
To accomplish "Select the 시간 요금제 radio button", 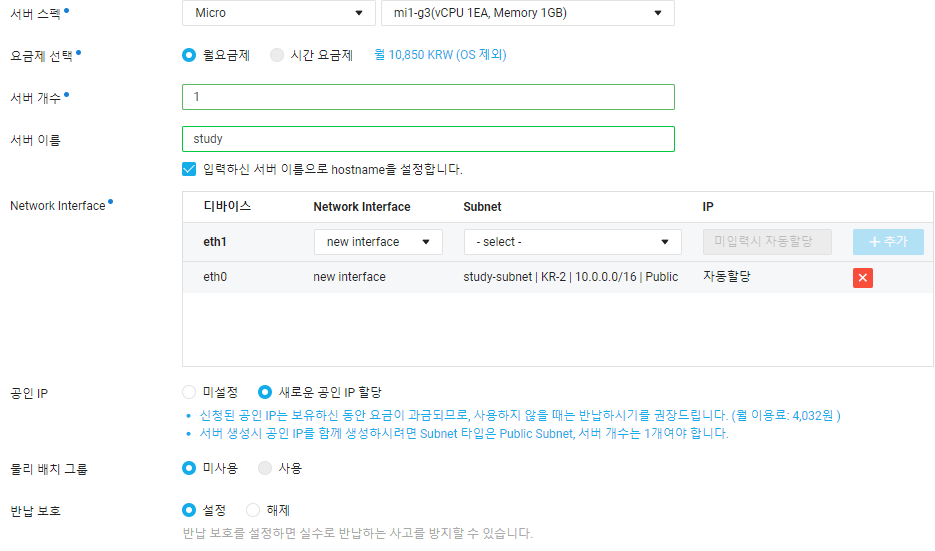I will click(277, 55).
